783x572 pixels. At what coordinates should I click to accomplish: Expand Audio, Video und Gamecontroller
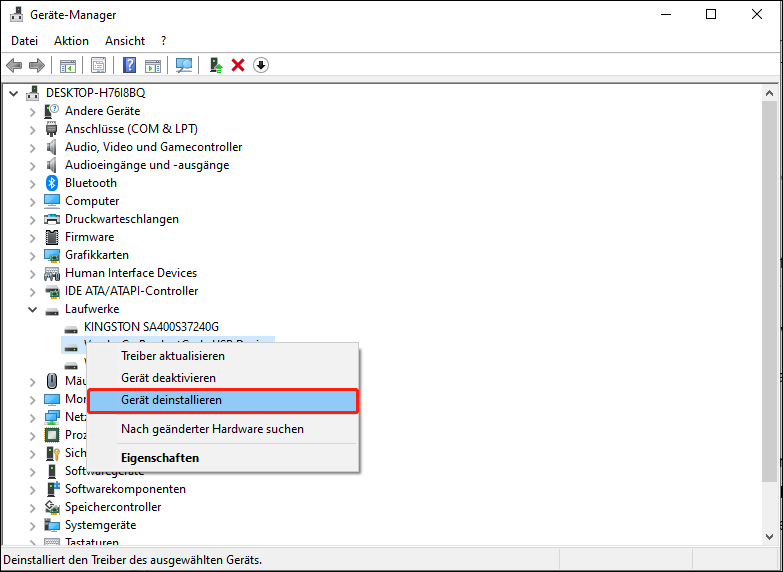[32, 147]
